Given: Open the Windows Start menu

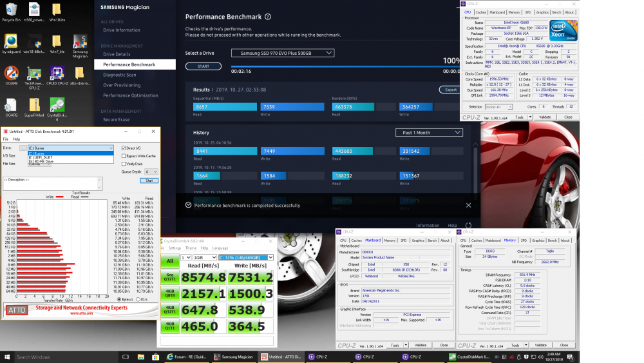Looking at the screenshot, I should click(6, 357).
